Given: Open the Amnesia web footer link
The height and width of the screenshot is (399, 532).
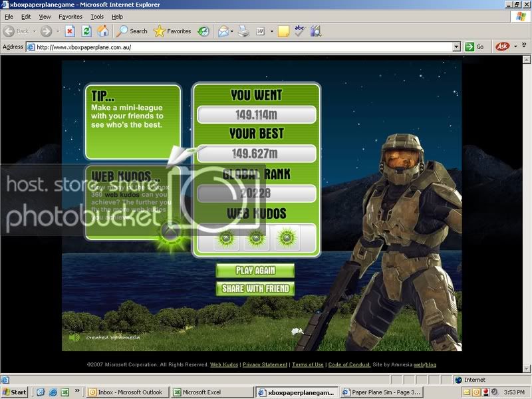Looking at the screenshot, I should (418, 364).
